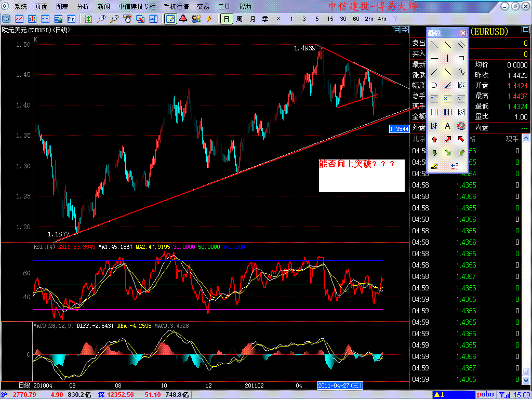
Task: Click the scroll up arrow of tick list
Action: click(x=526, y=138)
